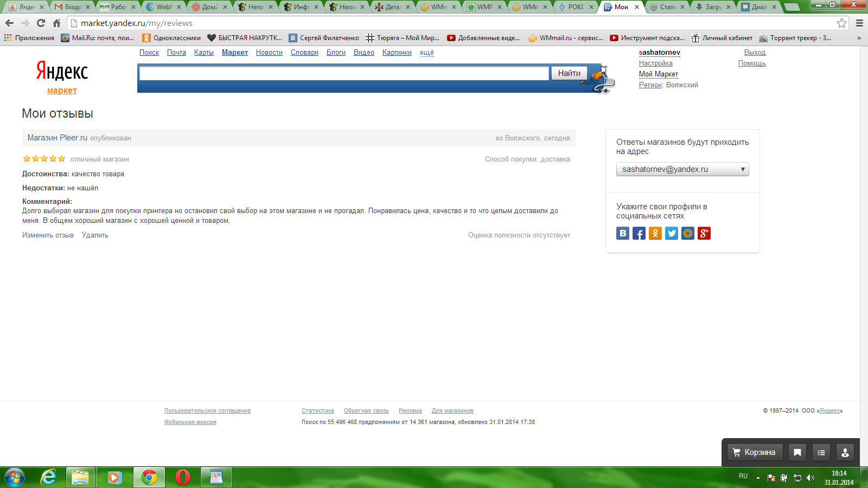Link Odnoklassniki profile icon
This screenshot has width=868, height=488.
tap(655, 233)
